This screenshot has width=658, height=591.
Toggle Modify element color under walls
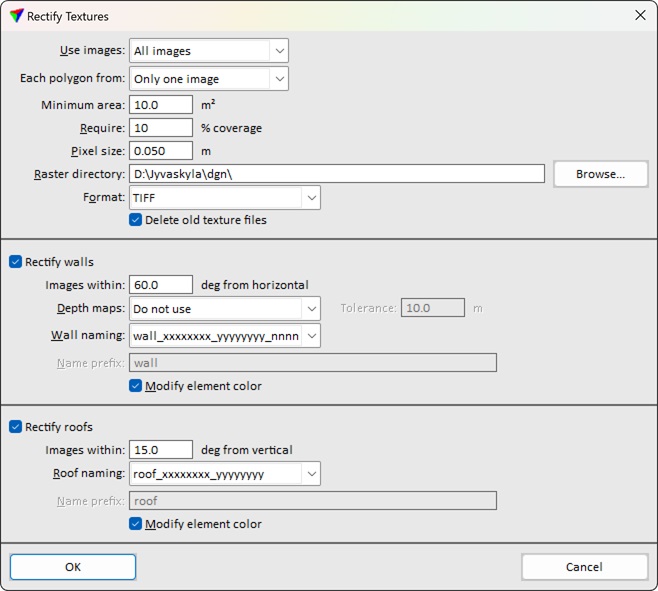click(136, 386)
